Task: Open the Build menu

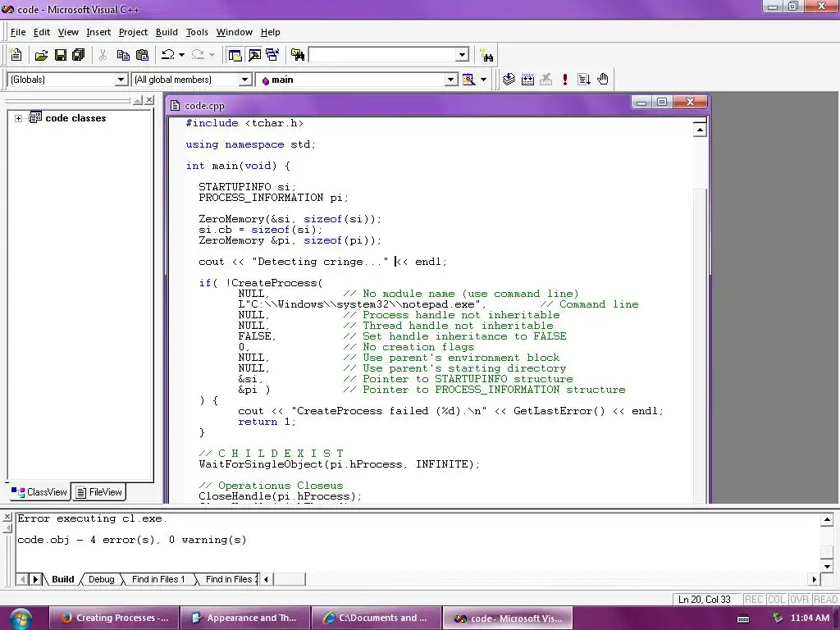Action: click(167, 32)
